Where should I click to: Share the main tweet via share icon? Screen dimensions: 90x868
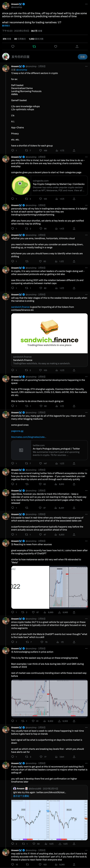click(77, 46)
